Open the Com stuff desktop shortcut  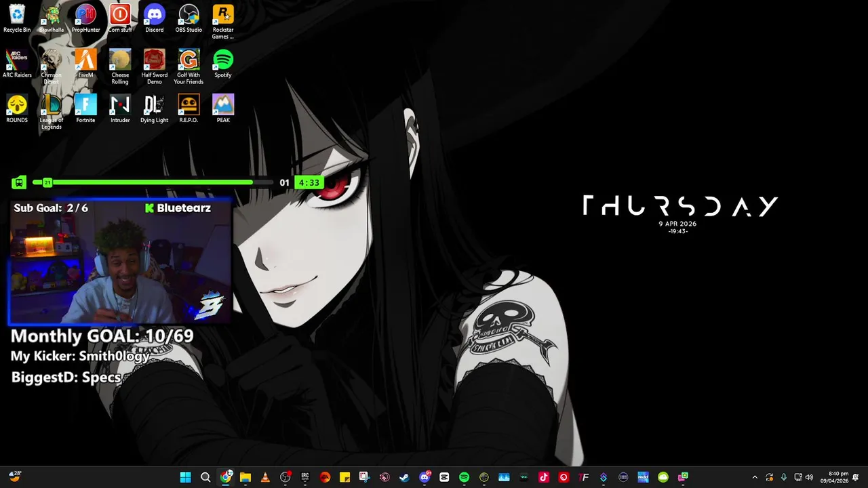pos(120,19)
